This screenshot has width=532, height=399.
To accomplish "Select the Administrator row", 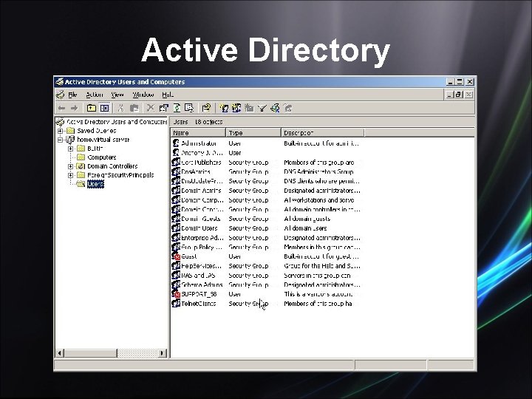I will click(266, 143).
